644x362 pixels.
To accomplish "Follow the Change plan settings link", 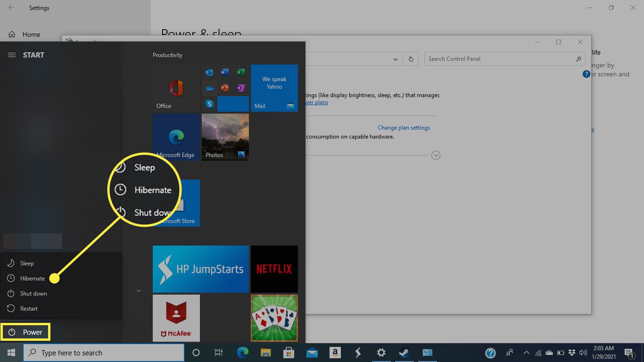I will [x=404, y=128].
